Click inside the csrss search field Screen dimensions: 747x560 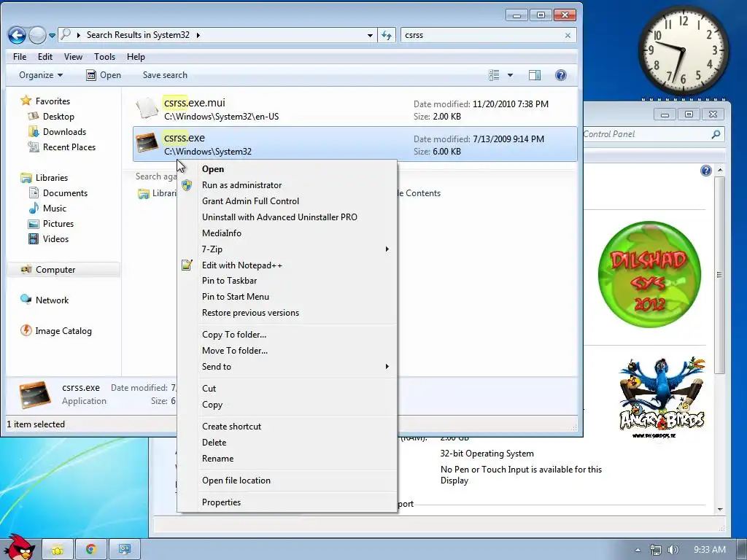click(481, 35)
